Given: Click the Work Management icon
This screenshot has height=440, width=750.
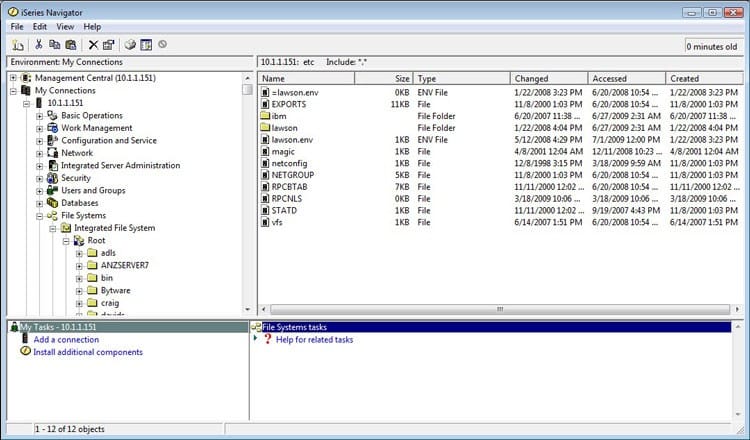Looking at the screenshot, I should pyautogui.click(x=52, y=128).
